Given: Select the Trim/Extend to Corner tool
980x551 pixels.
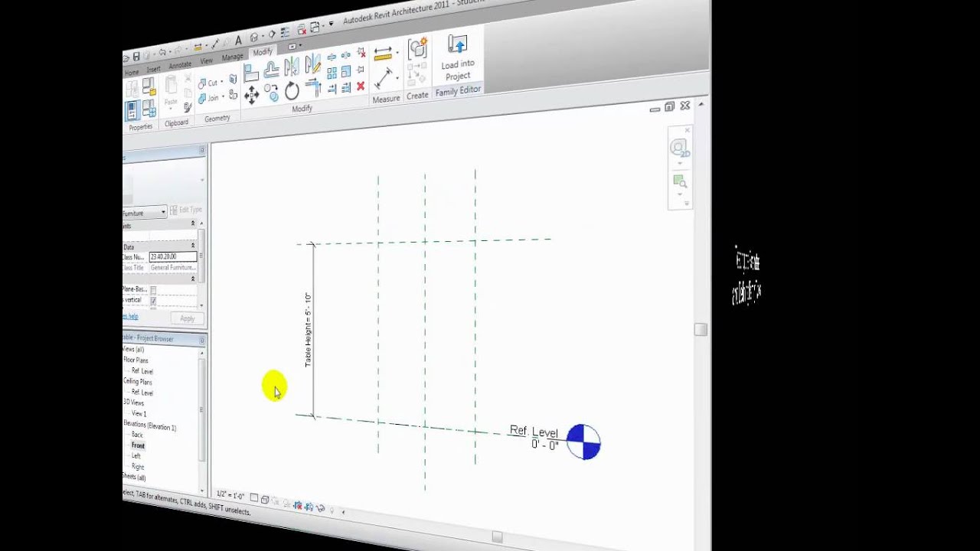Looking at the screenshot, I should click(x=313, y=86).
